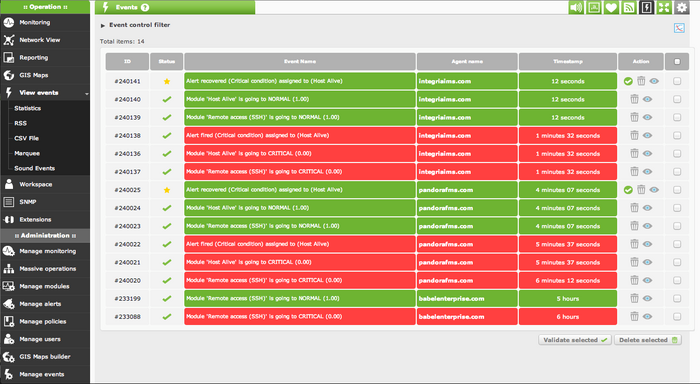
Task: Click the Validate selected button
Action: pyautogui.click(x=575, y=340)
